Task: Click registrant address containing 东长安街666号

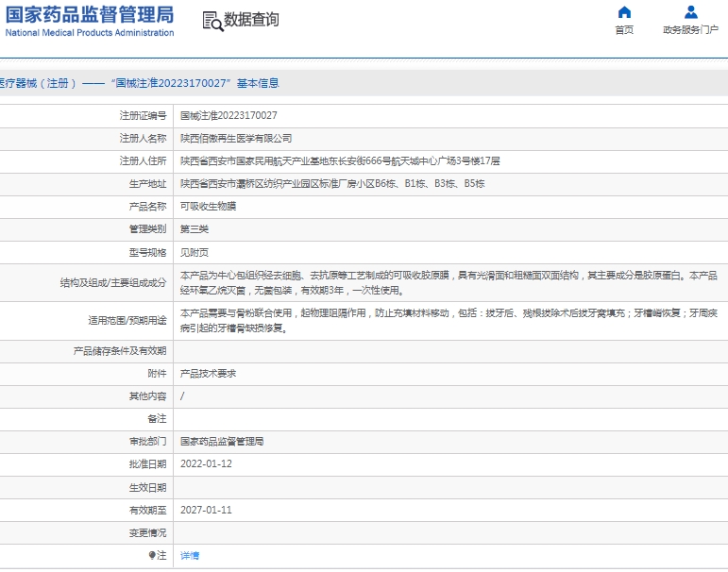Action: tap(340, 161)
